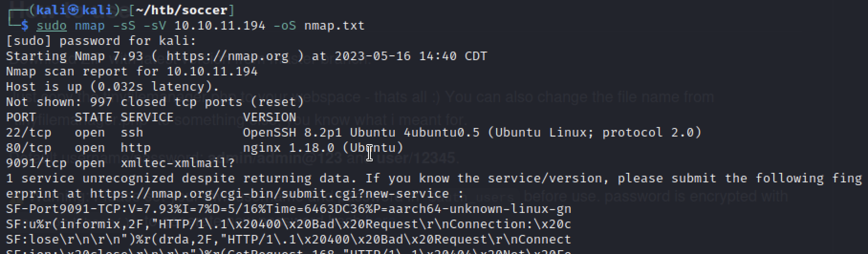
Task: Click the IP address 10.10.11.194 in the command
Action: coord(220,25)
